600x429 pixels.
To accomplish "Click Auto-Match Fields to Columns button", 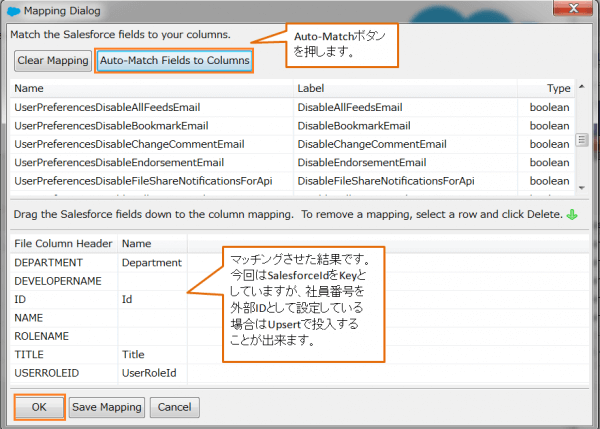I will (174, 60).
